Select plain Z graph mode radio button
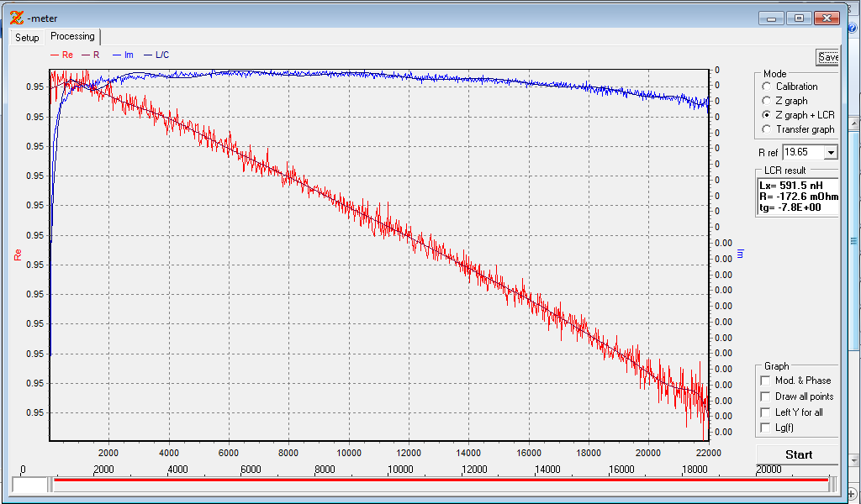The height and width of the screenshot is (504, 861). 767,100
